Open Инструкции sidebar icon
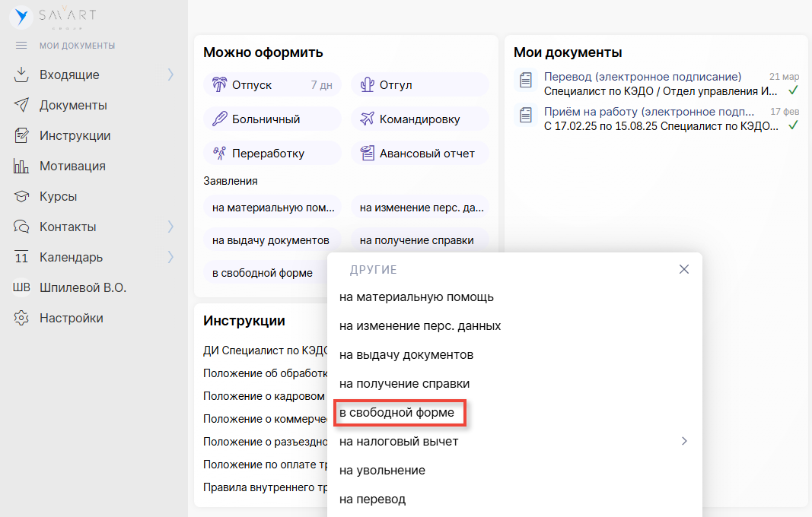 (21, 135)
